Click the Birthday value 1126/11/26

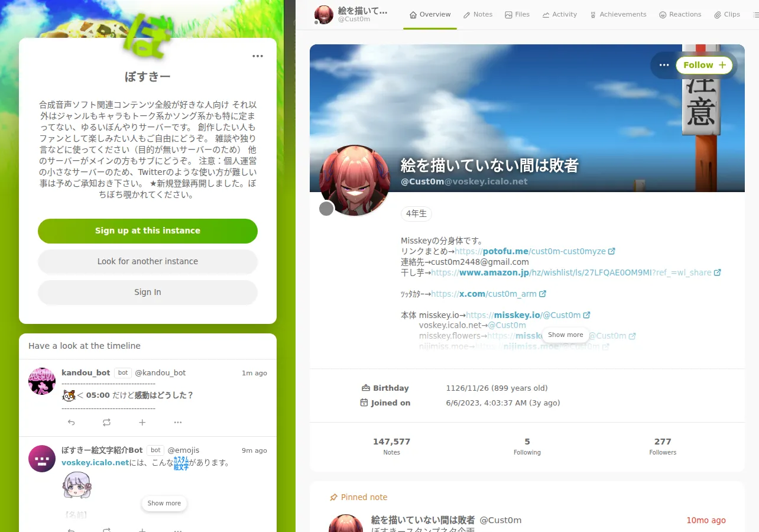click(497, 388)
